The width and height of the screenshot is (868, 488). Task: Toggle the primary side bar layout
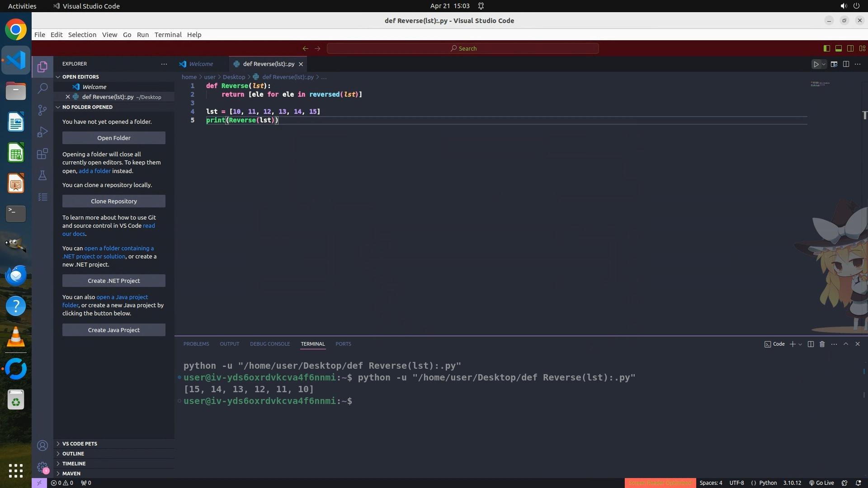point(826,48)
